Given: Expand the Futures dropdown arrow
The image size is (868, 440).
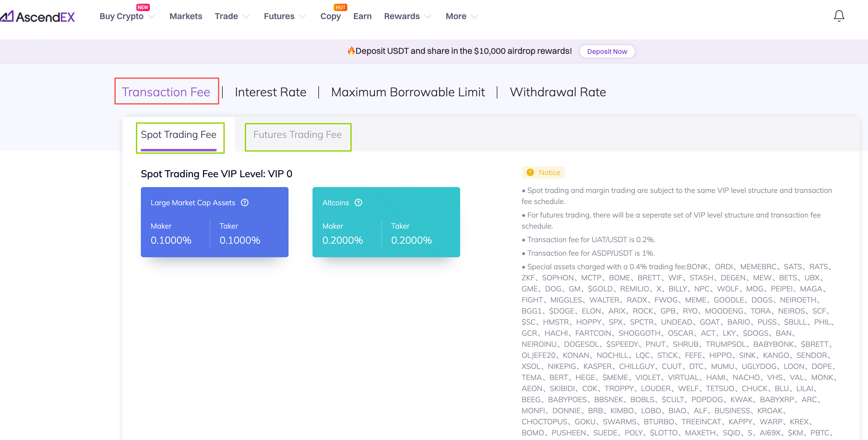Looking at the screenshot, I should point(303,17).
